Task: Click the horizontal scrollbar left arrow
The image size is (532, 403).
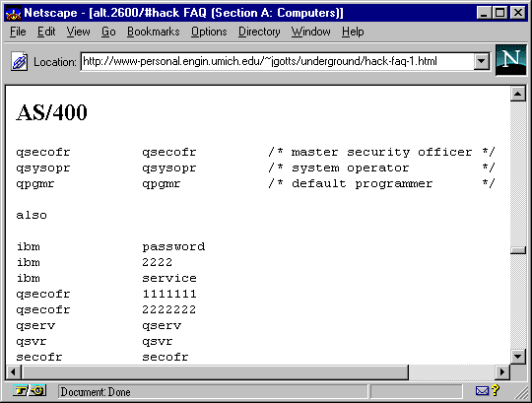Action: (x=13, y=372)
